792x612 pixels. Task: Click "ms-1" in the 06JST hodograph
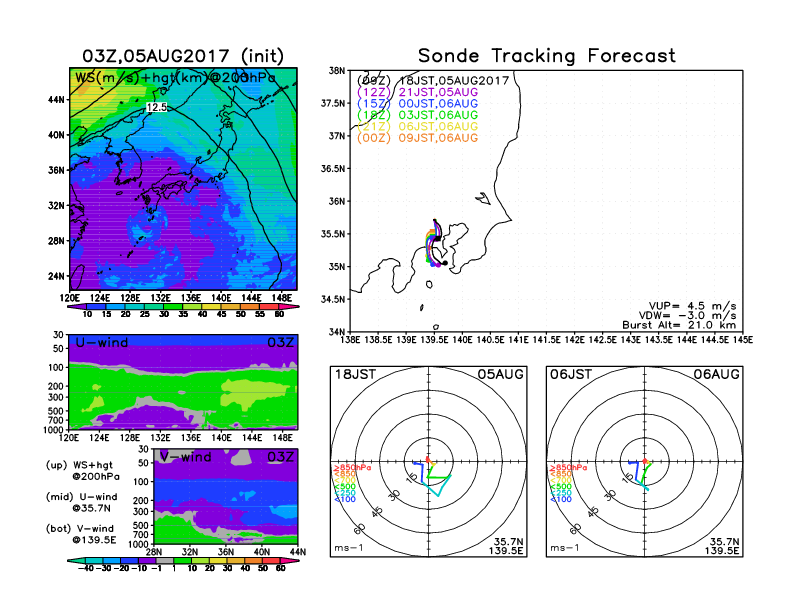(564, 548)
